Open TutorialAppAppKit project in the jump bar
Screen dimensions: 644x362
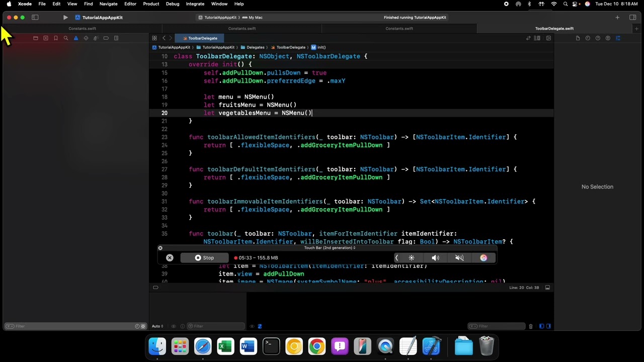click(171, 47)
